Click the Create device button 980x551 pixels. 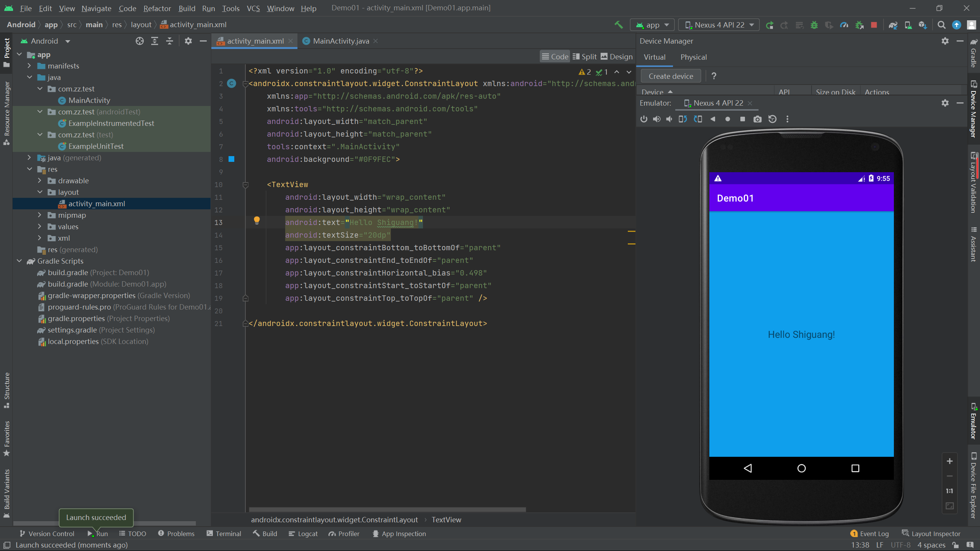(x=670, y=76)
